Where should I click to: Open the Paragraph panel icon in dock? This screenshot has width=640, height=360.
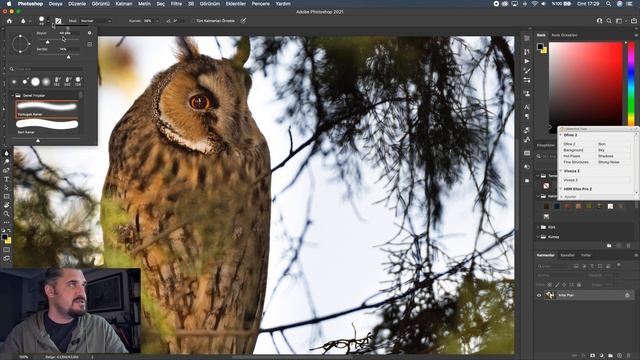(x=527, y=116)
